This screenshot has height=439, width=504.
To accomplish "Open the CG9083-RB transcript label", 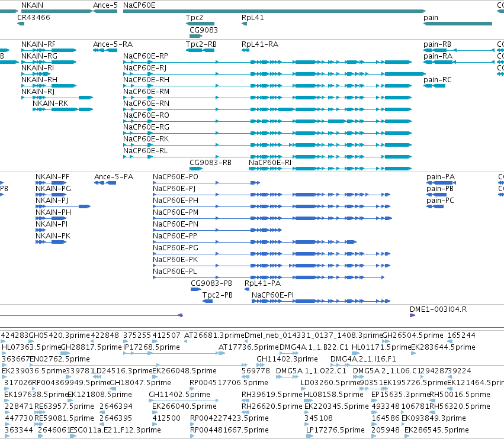I will pyautogui.click(x=210, y=163).
